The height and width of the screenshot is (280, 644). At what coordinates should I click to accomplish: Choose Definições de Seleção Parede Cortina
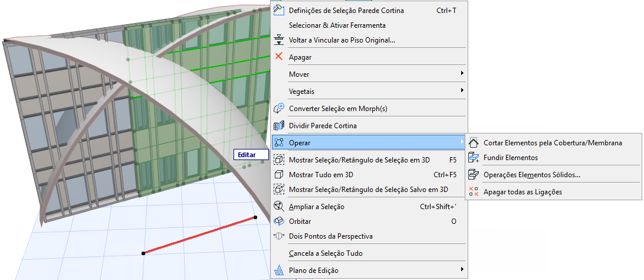coord(369,10)
